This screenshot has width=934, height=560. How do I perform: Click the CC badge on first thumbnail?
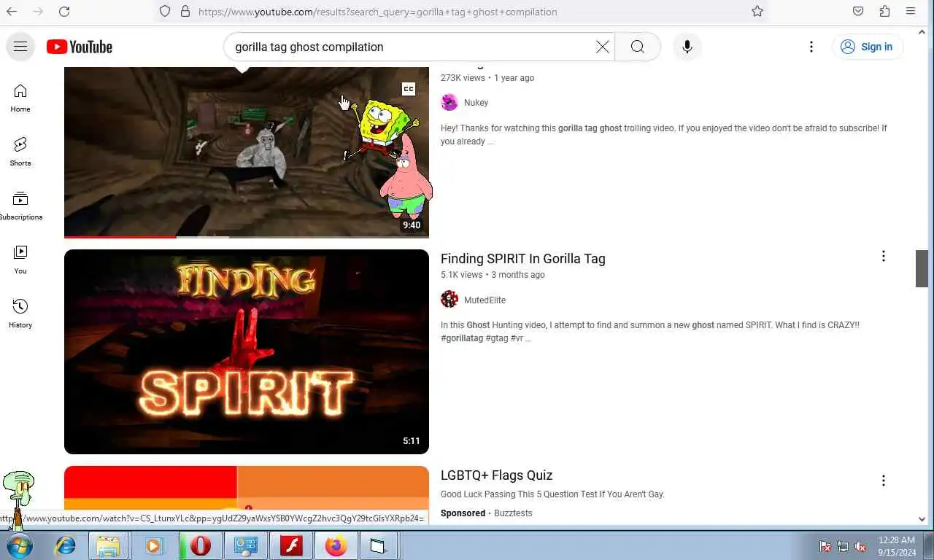409,89
